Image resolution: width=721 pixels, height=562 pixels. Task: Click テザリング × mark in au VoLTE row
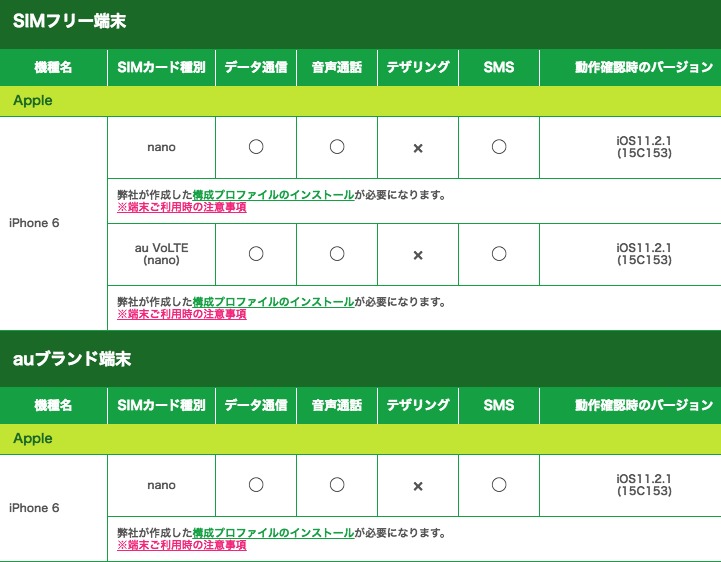pos(418,255)
